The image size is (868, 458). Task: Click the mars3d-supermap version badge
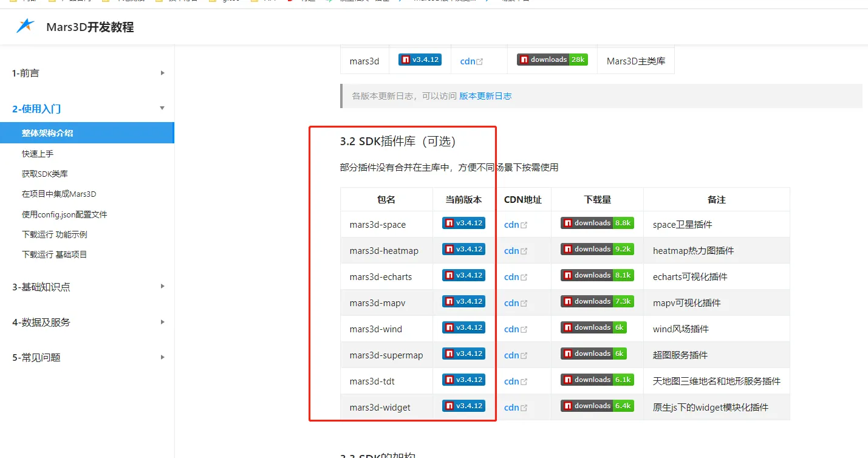(463, 354)
